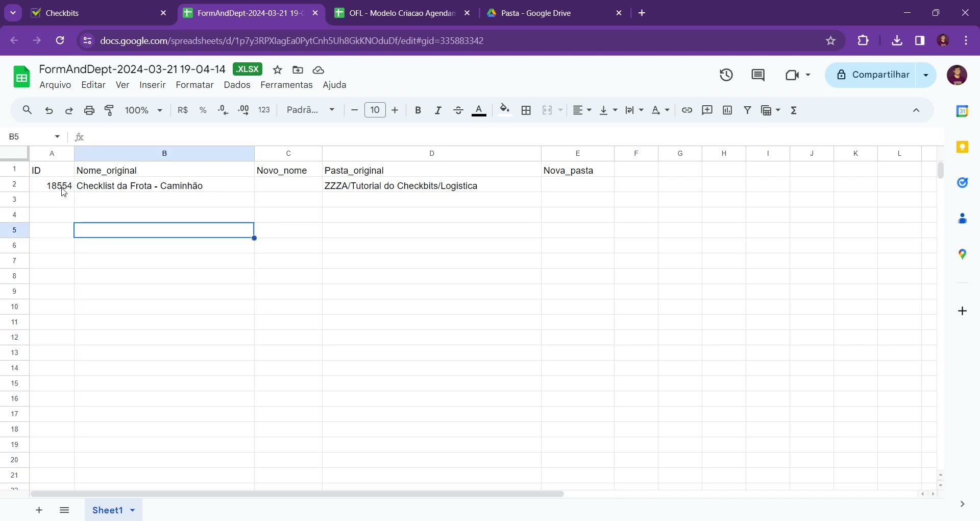Print the spreadsheet
This screenshot has height=521, width=980.
coord(89,110)
